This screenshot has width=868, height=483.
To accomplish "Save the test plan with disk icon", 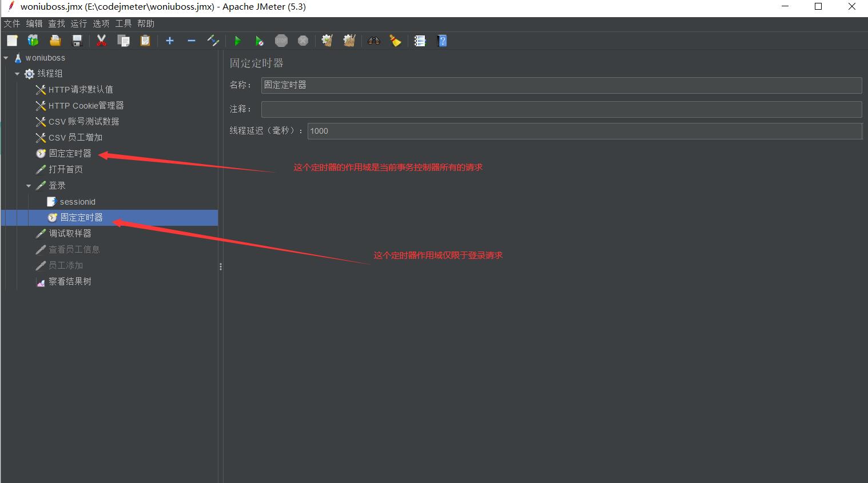I will (x=77, y=41).
